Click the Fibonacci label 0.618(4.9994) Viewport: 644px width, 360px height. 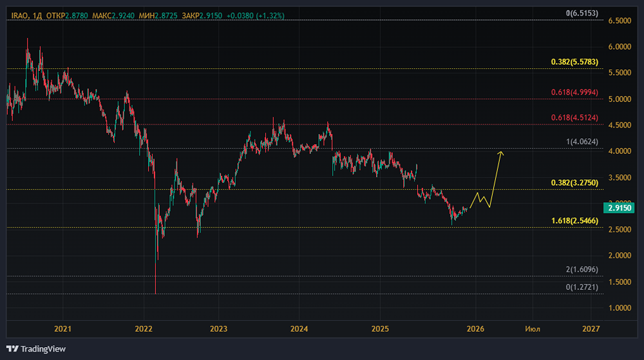tap(574, 92)
